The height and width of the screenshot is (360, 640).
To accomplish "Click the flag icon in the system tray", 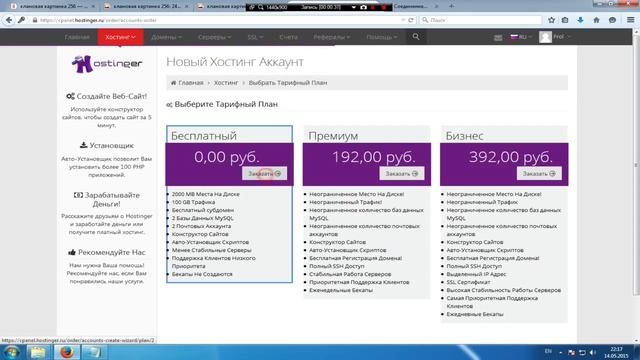I will coord(571,352).
